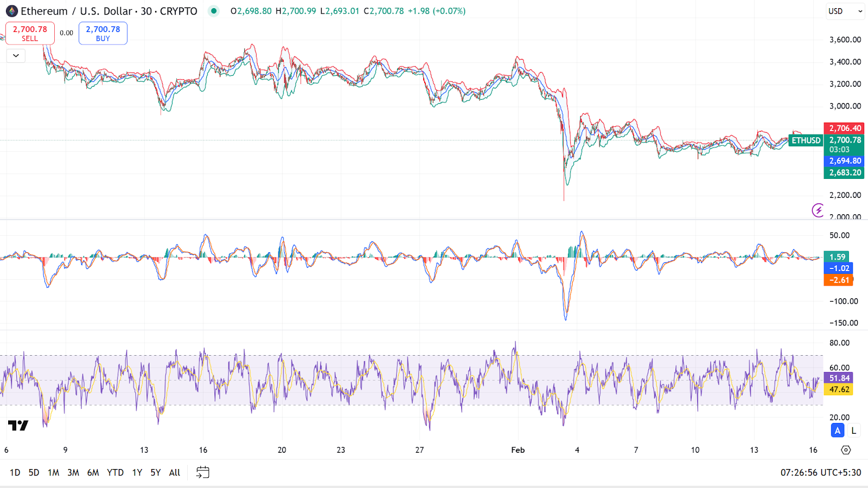Image resolution: width=868 pixels, height=488 pixels.
Task: Click the Feb label on the time axis
Action: point(518,450)
